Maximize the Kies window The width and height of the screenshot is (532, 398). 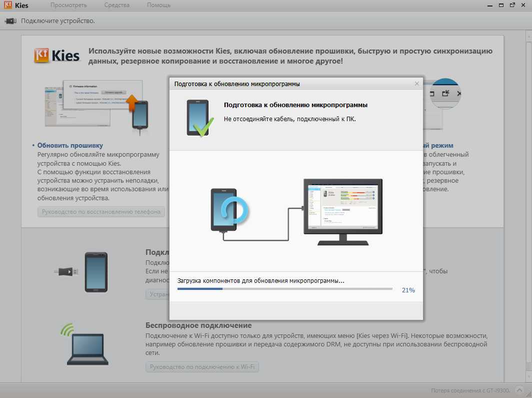(501, 5)
